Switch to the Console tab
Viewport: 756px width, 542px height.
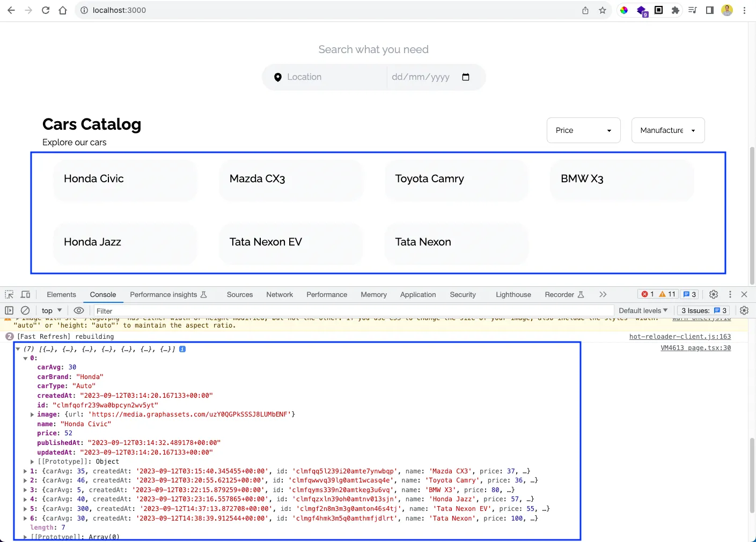[x=103, y=294]
